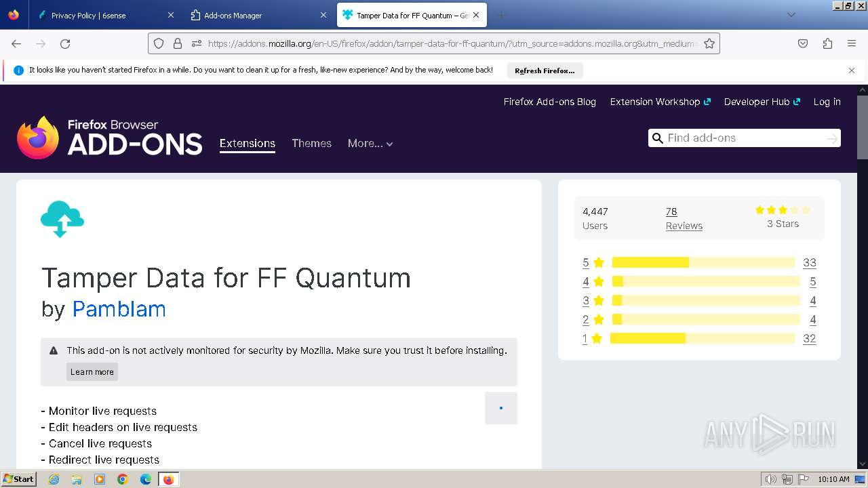Visit the Extension Workshop link
868x488 pixels.
coord(660,102)
